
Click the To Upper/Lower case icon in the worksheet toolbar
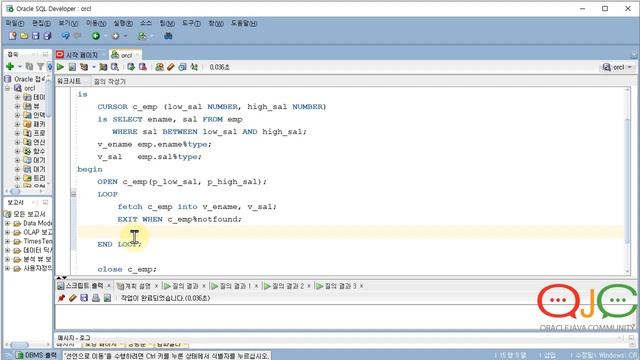[194, 67]
